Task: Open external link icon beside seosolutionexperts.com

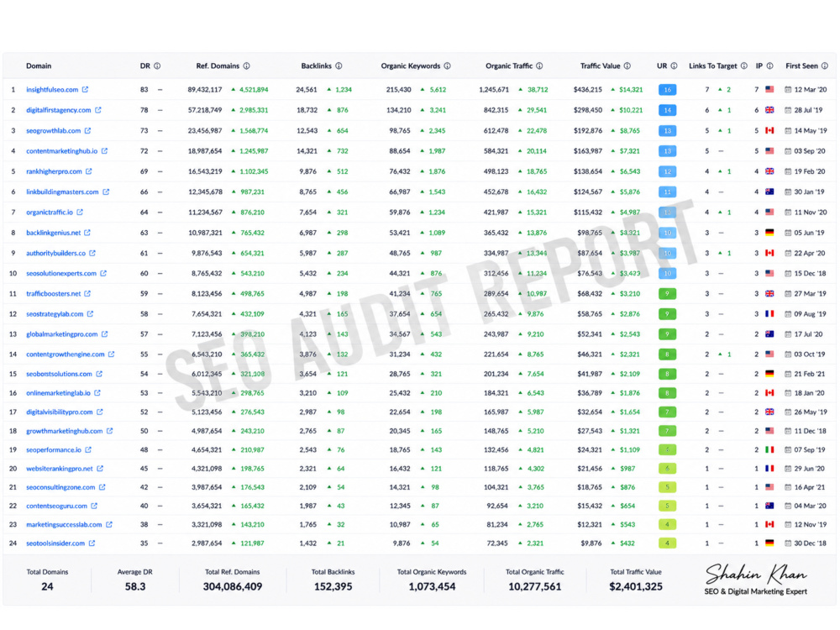Action: pos(103,273)
